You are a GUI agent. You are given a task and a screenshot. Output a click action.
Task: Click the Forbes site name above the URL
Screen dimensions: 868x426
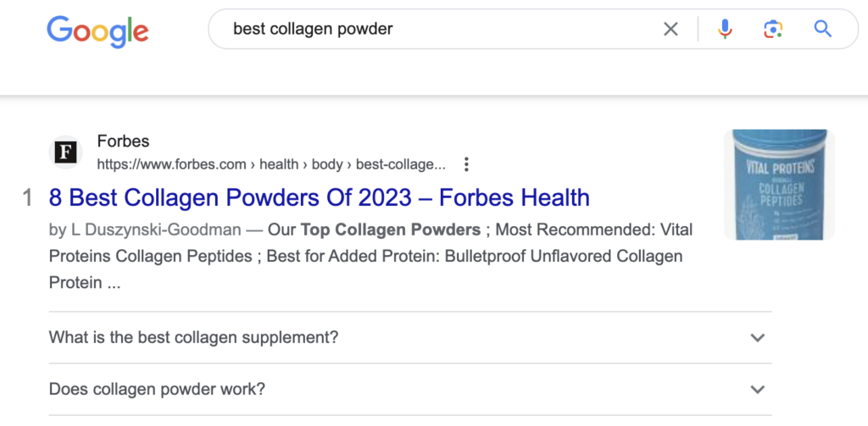(123, 141)
